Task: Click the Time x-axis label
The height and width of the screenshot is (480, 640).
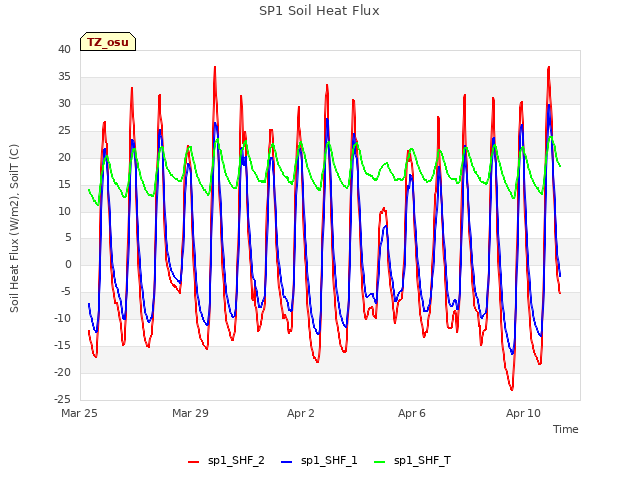Action: (565, 429)
